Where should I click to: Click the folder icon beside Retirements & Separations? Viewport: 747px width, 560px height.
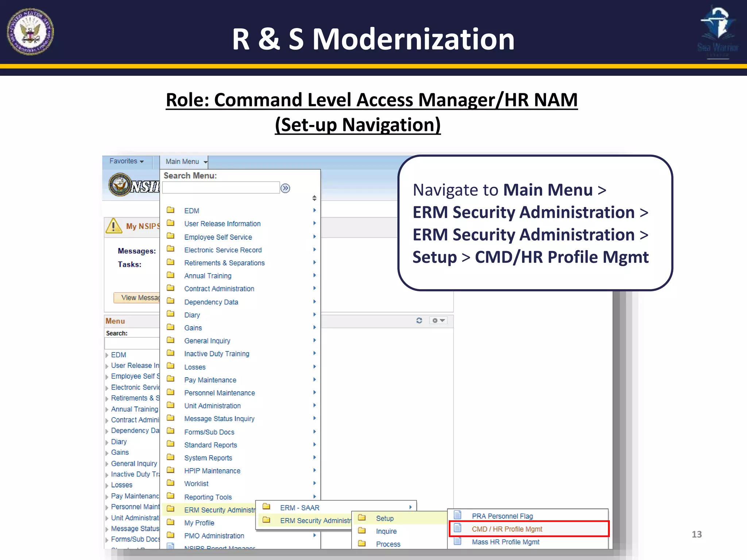(170, 262)
